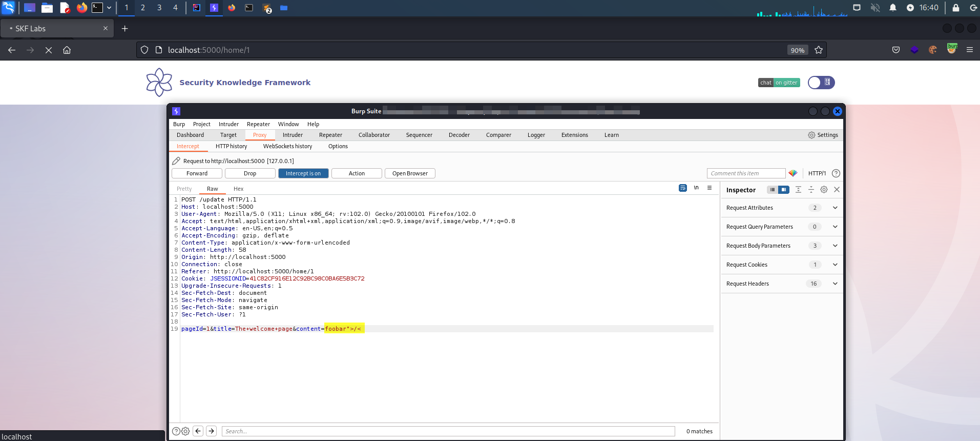The width and height of the screenshot is (980, 441).
Task: Open the Kali applications menu
Action: point(8,7)
